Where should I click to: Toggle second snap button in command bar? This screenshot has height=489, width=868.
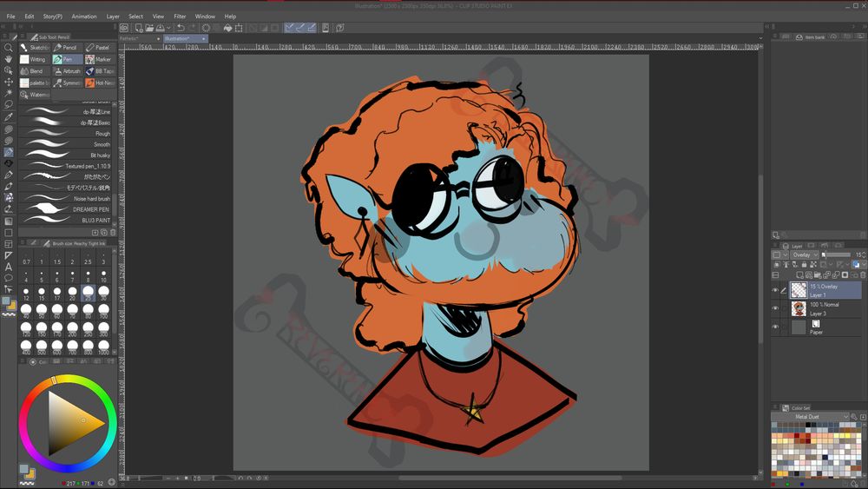(x=300, y=28)
